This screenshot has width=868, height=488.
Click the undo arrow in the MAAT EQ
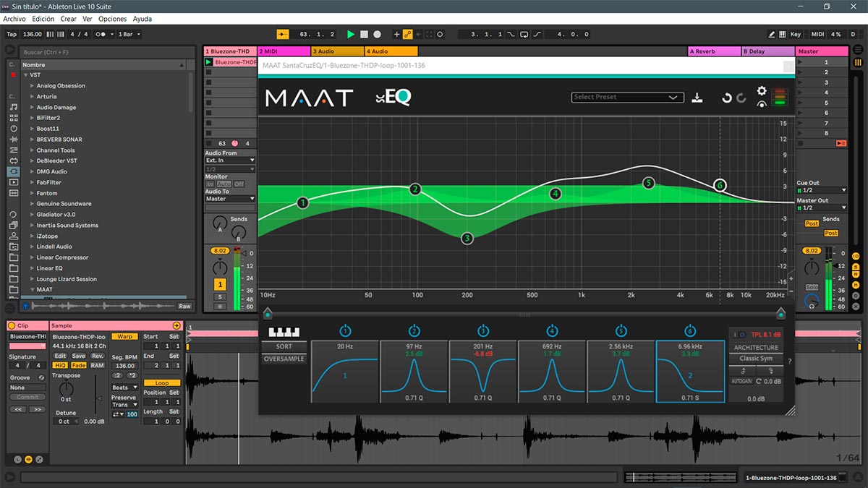point(727,98)
